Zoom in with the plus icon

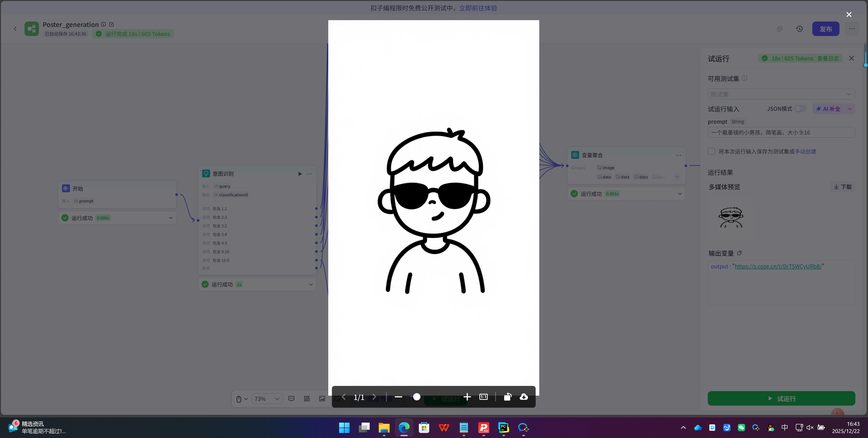tap(467, 397)
